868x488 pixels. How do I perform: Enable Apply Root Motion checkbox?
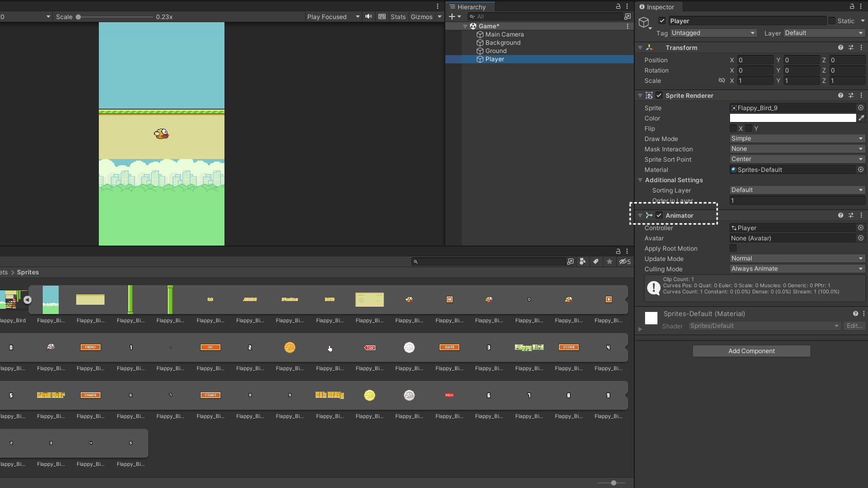pyautogui.click(x=733, y=248)
